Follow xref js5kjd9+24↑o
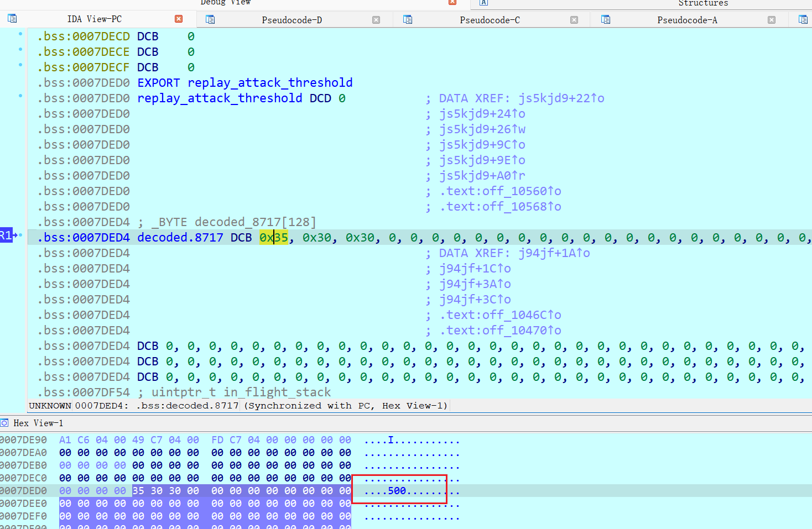Viewport: 812px width, 529px height. tap(482, 114)
